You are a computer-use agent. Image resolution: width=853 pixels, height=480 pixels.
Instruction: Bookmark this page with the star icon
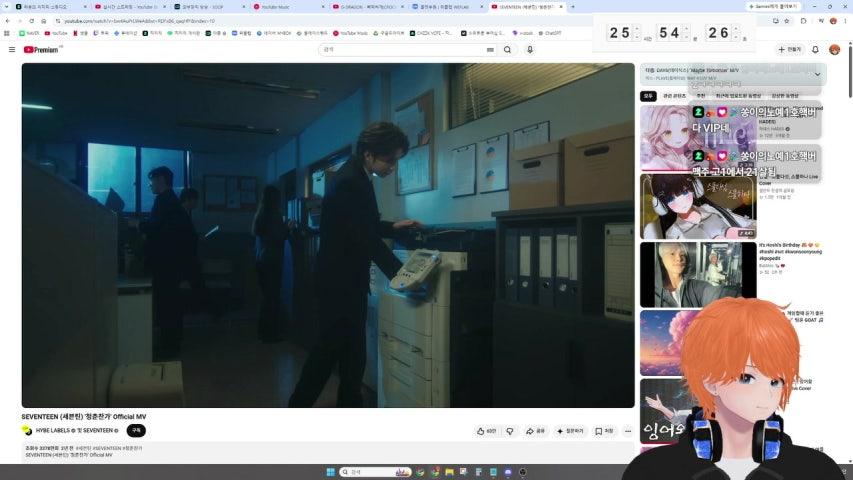[787, 21]
